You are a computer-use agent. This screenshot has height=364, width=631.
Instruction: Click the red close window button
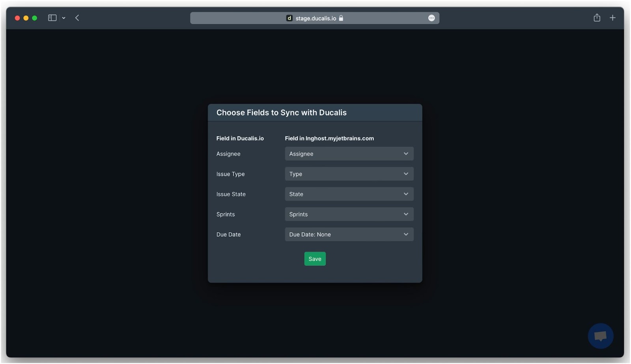tap(17, 18)
